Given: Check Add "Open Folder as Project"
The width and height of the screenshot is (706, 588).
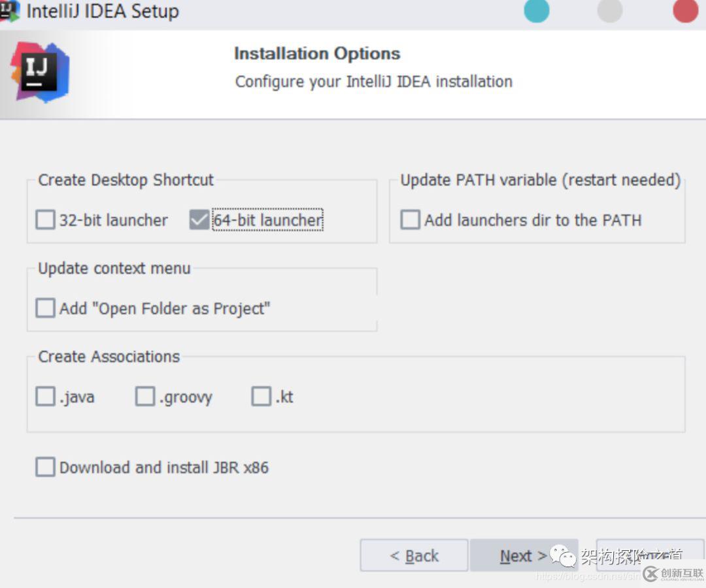Looking at the screenshot, I should coord(44,308).
